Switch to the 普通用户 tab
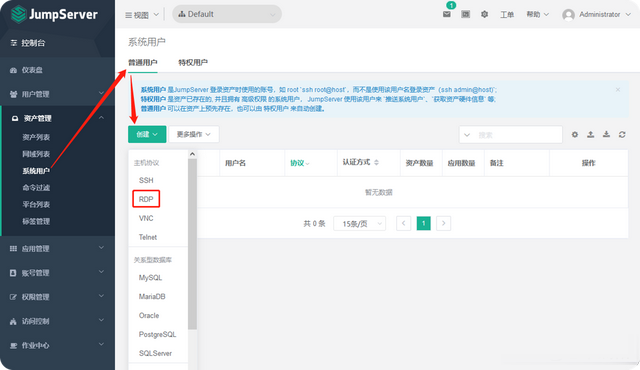The height and width of the screenshot is (370, 640). pos(142,62)
